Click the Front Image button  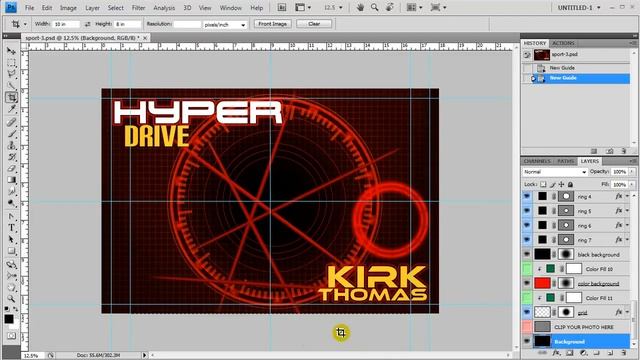pos(273,24)
